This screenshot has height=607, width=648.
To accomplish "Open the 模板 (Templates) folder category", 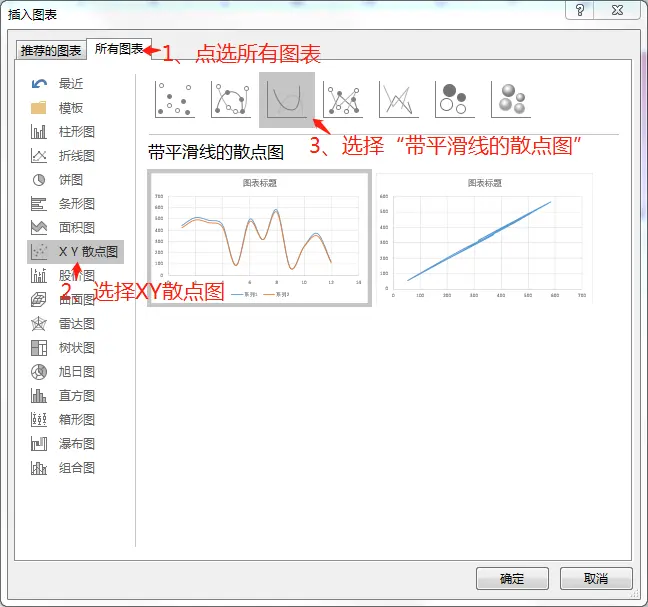I will [x=57, y=108].
